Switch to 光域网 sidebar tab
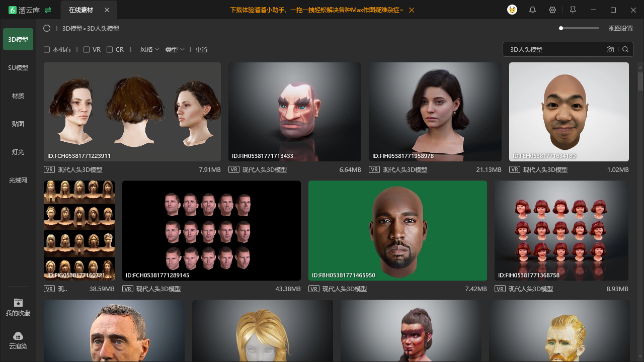The height and width of the screenshot is (362, 644). (x=18, y=180)
